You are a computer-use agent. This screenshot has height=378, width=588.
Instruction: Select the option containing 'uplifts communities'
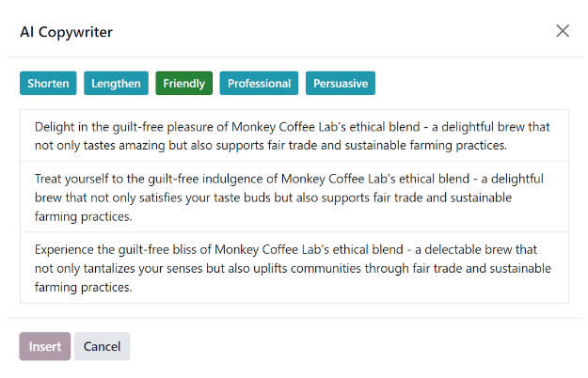294,268
